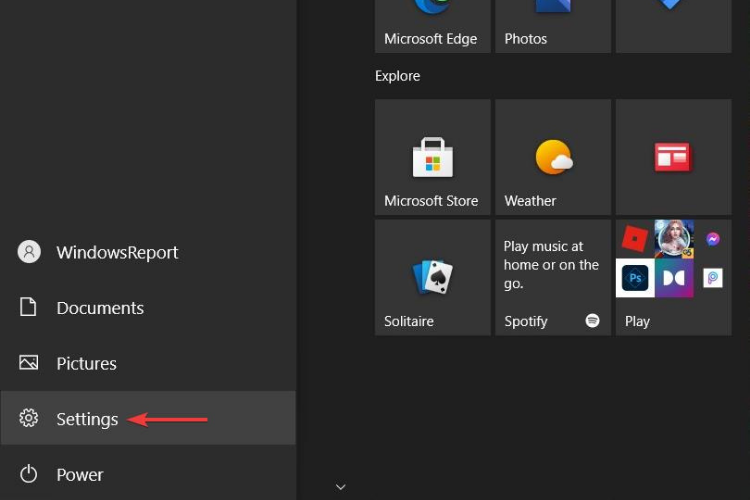Click the Documents page icon
The width and height of the screenshot is (750, 500).
click(28, 307)
